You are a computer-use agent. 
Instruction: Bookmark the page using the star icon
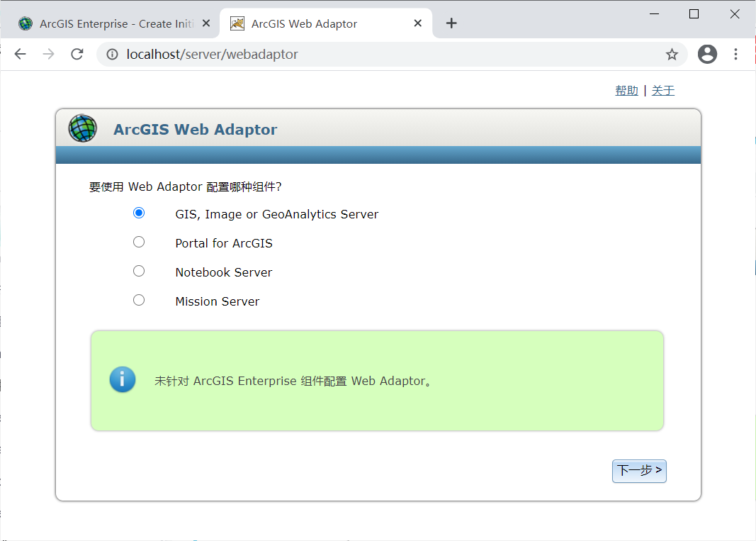click(x=672, y=54)
